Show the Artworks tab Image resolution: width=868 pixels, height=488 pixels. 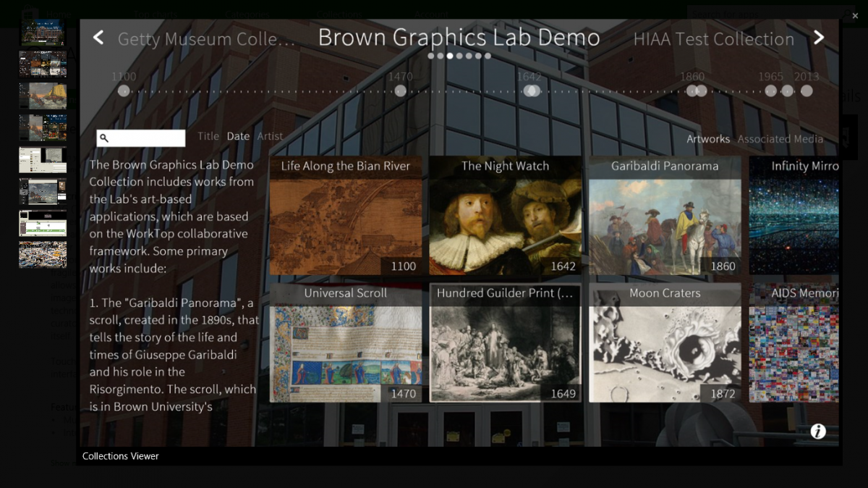(708, 139)
